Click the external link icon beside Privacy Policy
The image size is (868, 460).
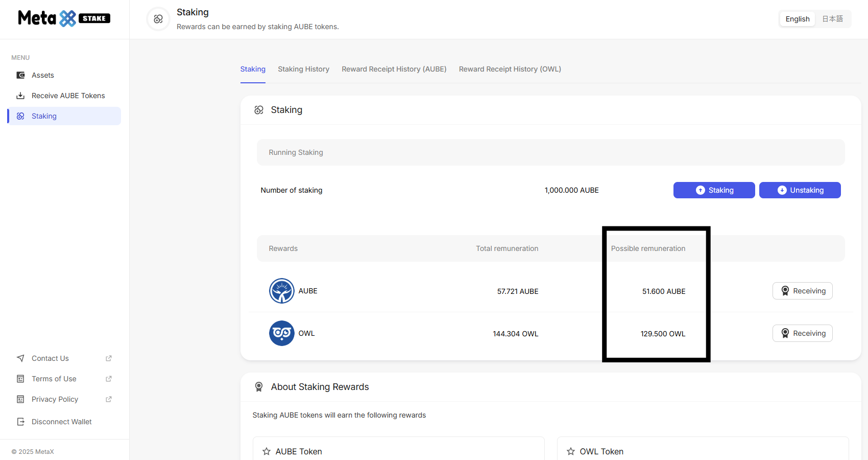coord(109,399)
